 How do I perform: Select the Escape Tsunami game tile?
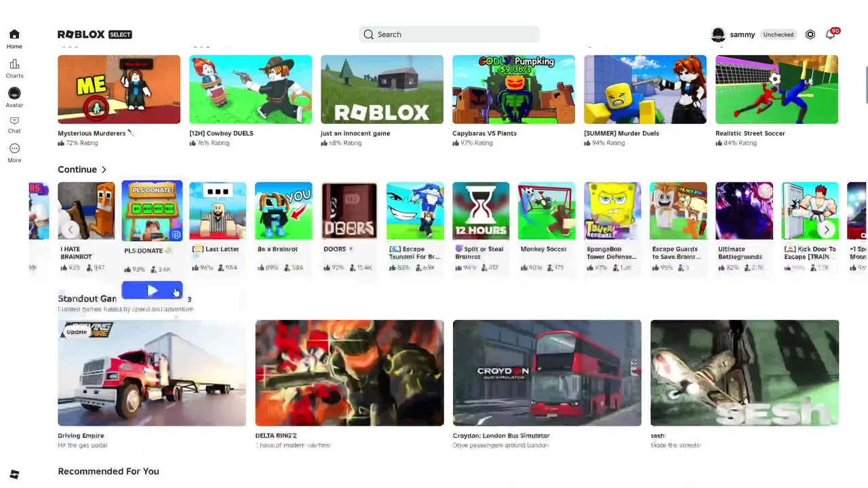(x=415, y=211)
